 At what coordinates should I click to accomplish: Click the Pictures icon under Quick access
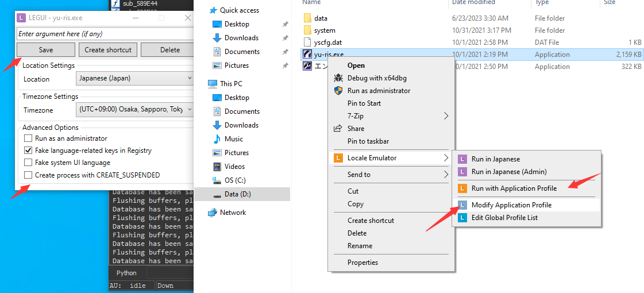pos(217,65)
